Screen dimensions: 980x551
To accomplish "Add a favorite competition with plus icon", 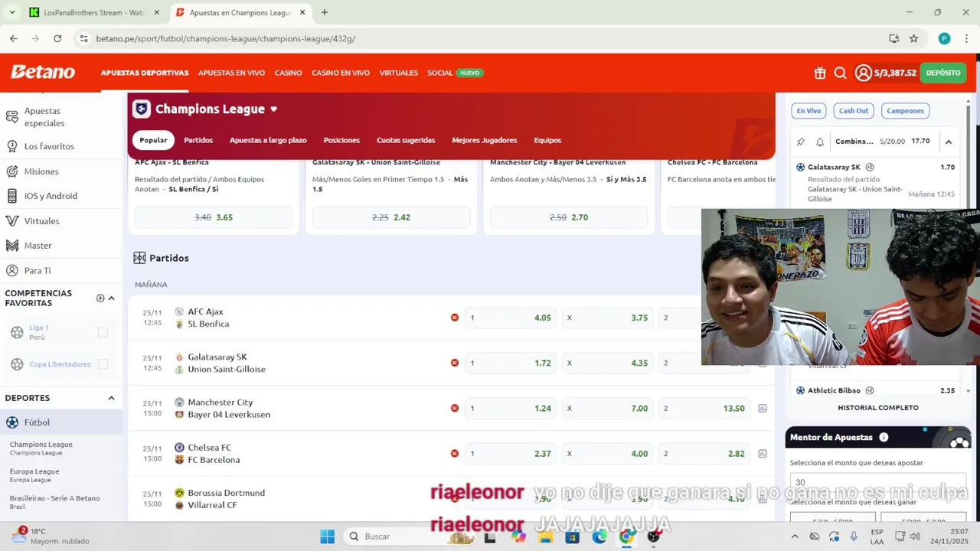I will (100, 298).
